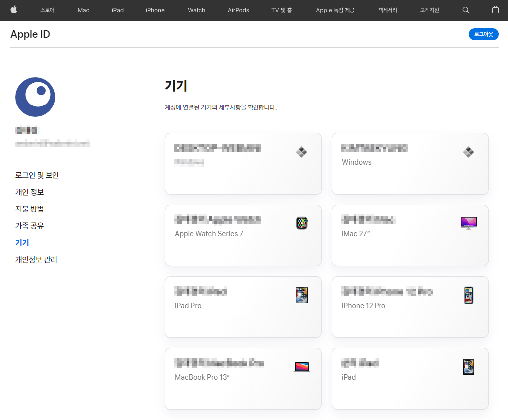Screen dimensions: 508x420
Task: Open 스토어 in the navigation bar
Action: tap(47, 10)
